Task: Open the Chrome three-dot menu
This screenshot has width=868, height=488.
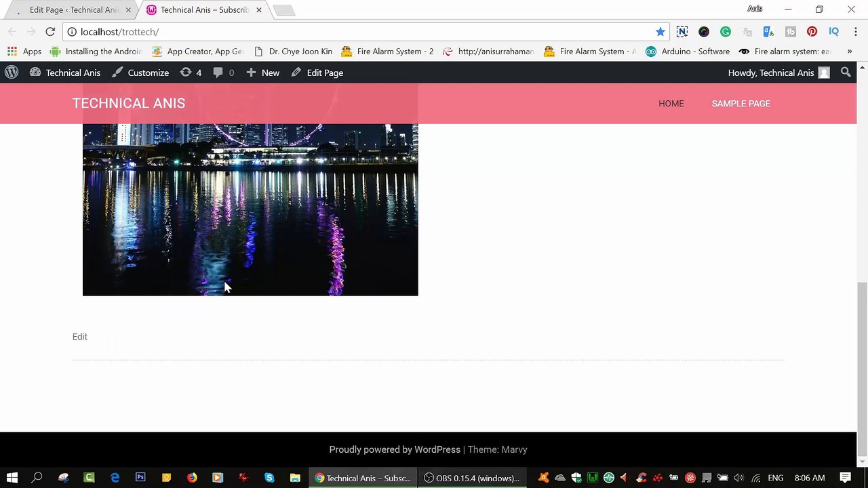Action: [855, 32]
